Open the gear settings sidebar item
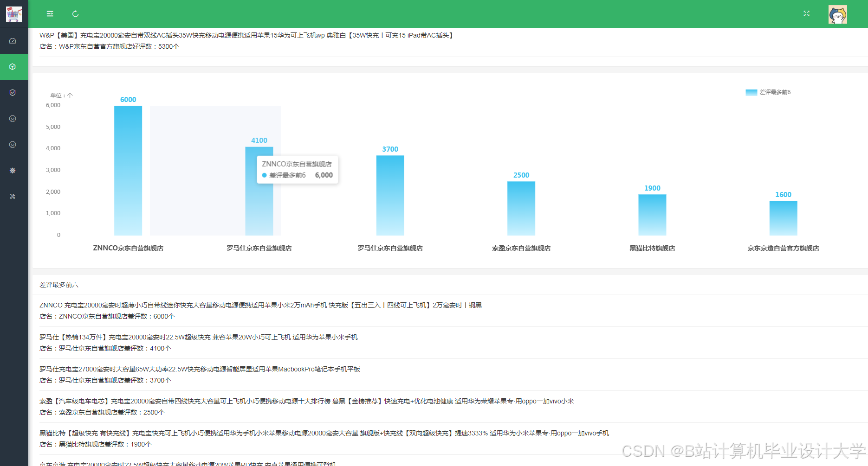868x466 pixels. pyautogui.click(x=13, y=171)
